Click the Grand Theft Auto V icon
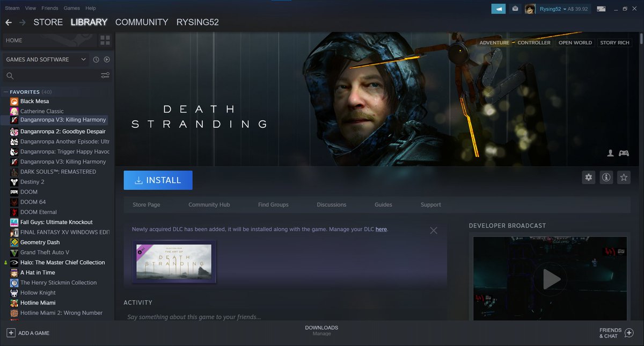The width and height of the screenshot is (644, 346). pyautogui.click(x=14, y=253)
